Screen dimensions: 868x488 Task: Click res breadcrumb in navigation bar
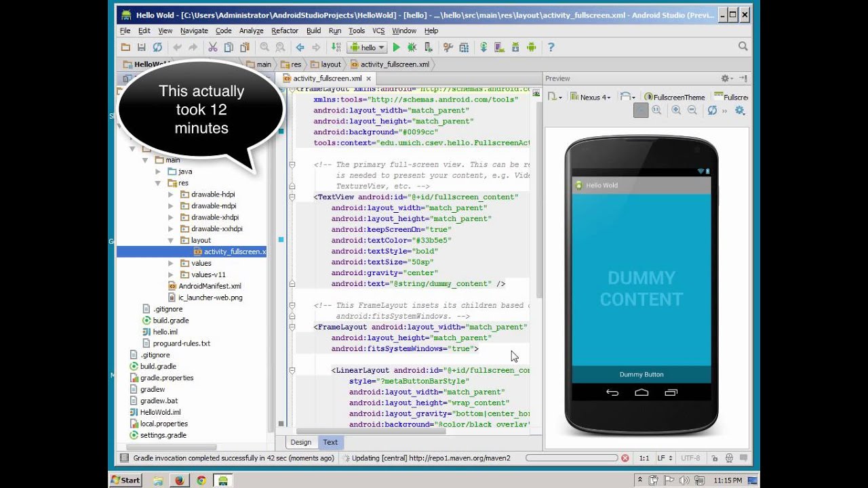coord(292,64)
